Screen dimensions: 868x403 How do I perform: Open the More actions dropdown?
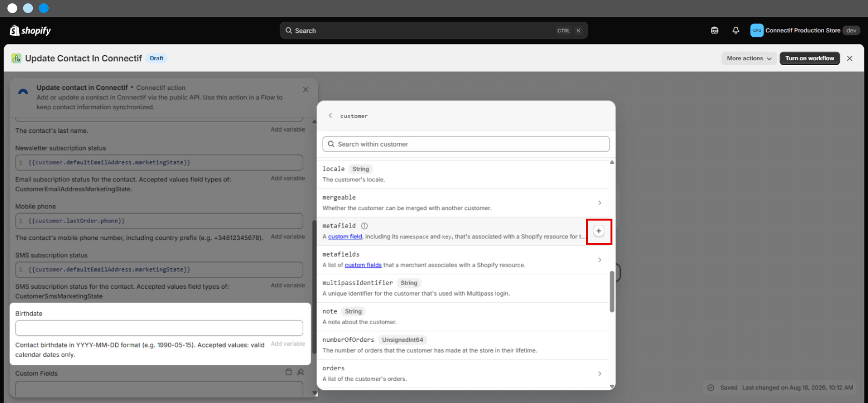(749, 58)
